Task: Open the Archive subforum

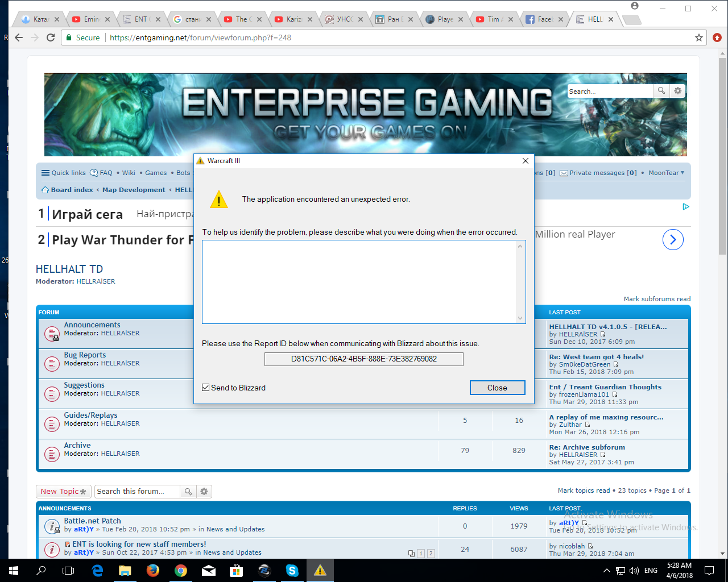Action: (x=77, y=445)
